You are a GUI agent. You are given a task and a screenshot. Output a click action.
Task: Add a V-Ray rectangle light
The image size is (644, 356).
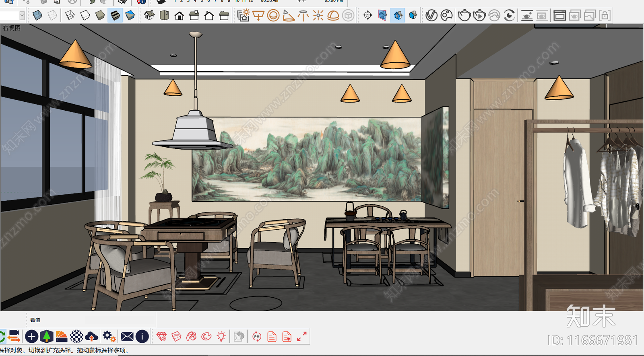coord(258,16)
